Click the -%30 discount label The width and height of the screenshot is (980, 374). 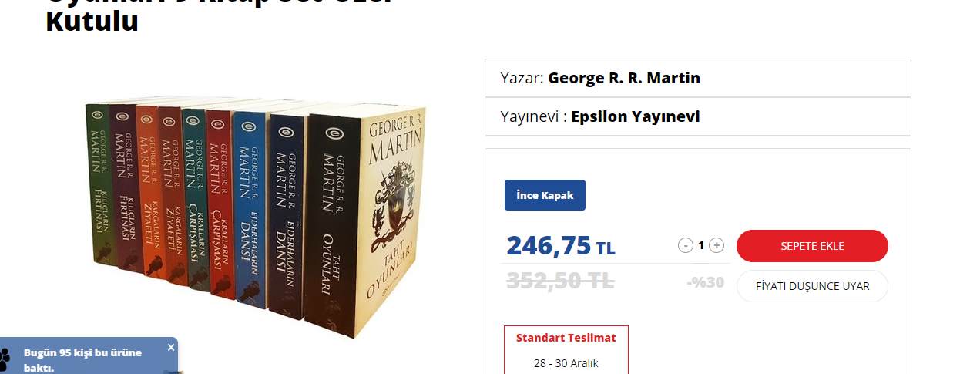click(706, 282)
